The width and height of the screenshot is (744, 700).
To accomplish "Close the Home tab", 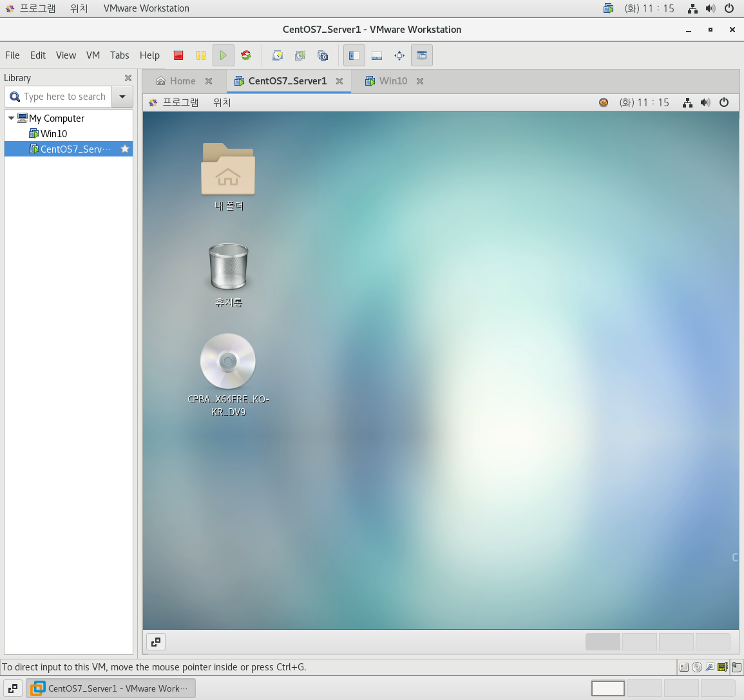I will click(209, 81).
